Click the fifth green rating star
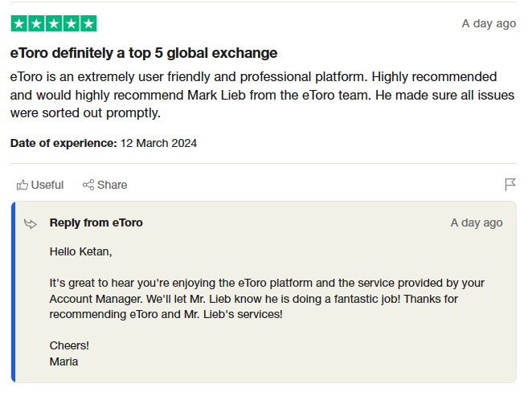 click(88, 23)
